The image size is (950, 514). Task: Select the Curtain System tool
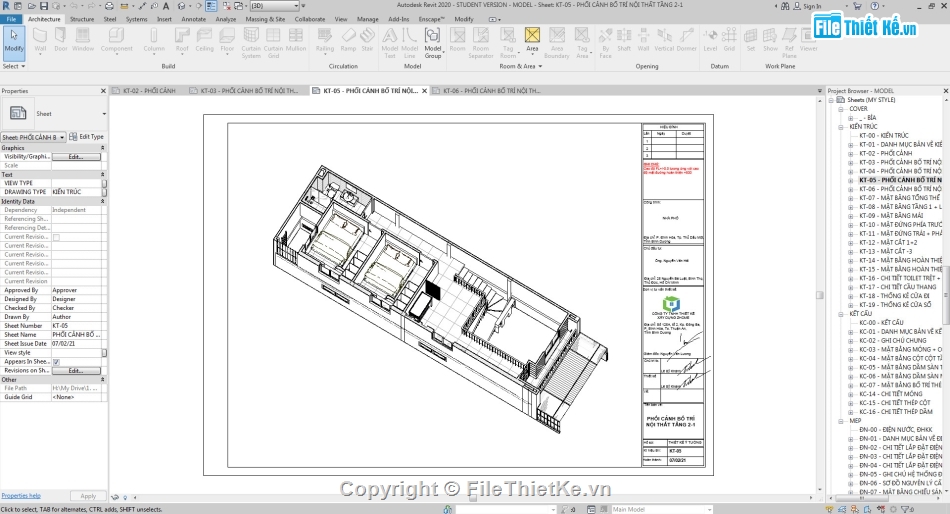click(251, 42)
